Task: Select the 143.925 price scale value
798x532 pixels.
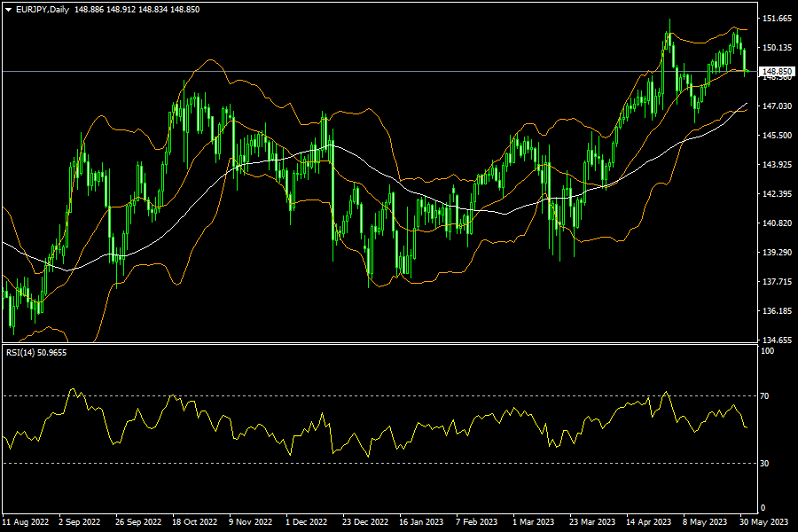Action: click(x=777, y=164)
